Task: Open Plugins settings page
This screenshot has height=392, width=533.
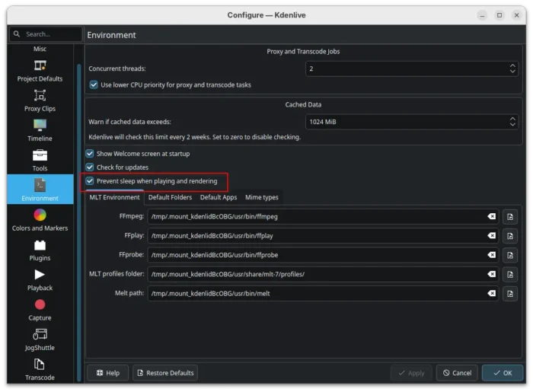Action: pyautogui.click(x=40, y=250)
